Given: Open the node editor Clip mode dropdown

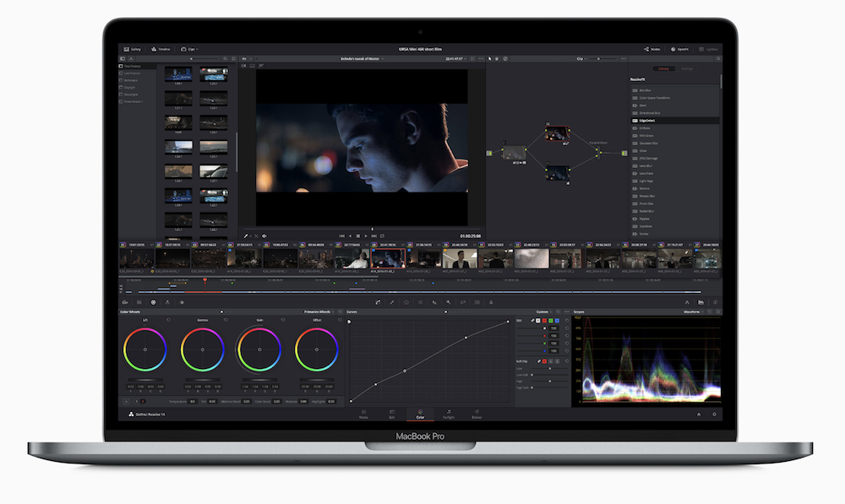Looking at the screenshot, I should (x=581, y=59).
